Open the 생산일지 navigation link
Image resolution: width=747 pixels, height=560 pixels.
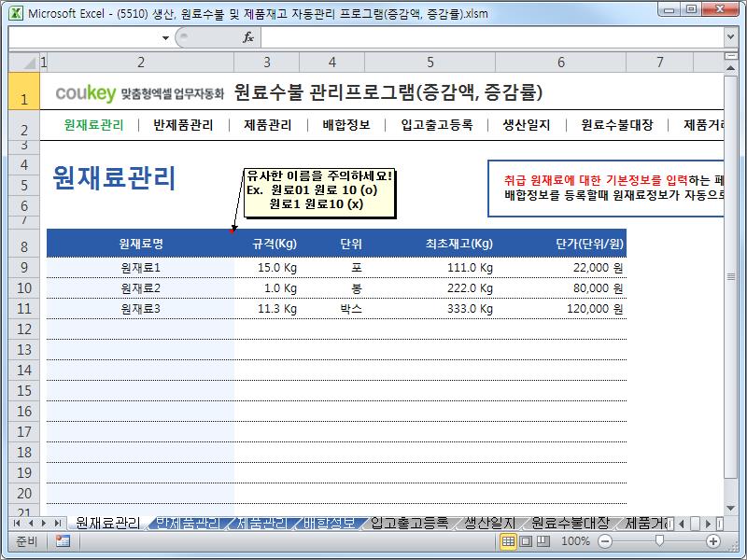click(x=527, y=125)
